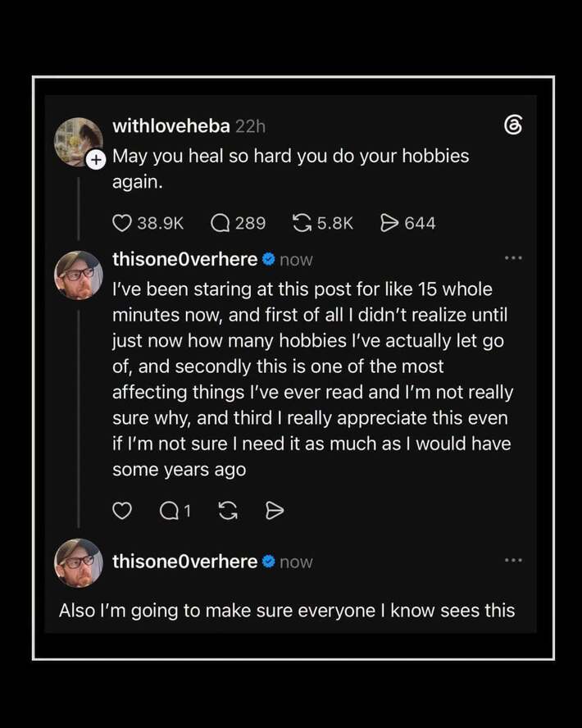Open withloveheba profile from username
The height and width of the screenshot is (728, 582).
click(x=171, y=125)
